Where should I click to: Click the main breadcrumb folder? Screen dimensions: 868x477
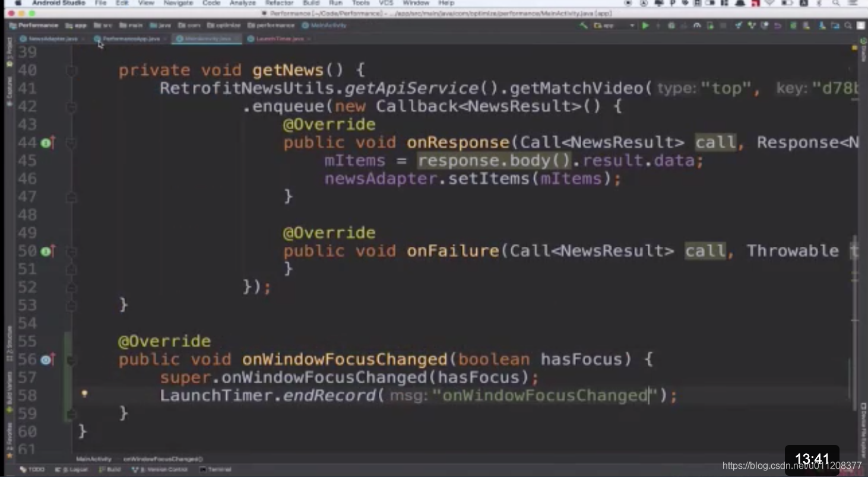click(x=131, y=26)
